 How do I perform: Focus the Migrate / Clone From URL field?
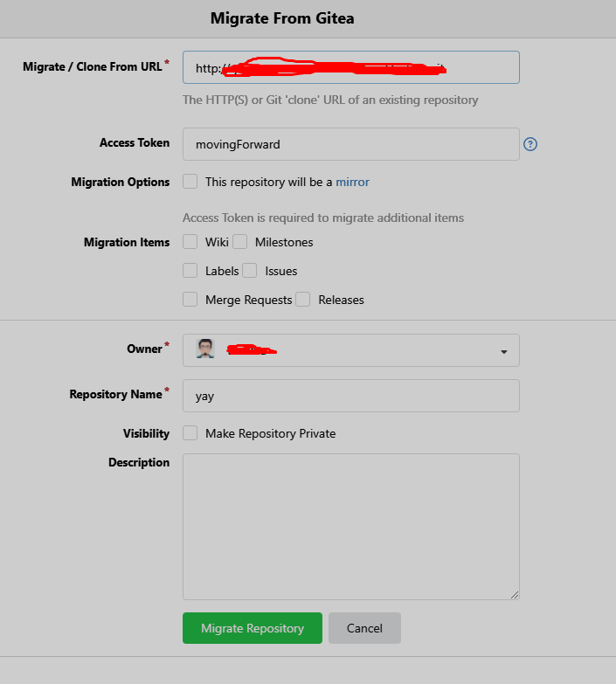(x=350, y=67)
